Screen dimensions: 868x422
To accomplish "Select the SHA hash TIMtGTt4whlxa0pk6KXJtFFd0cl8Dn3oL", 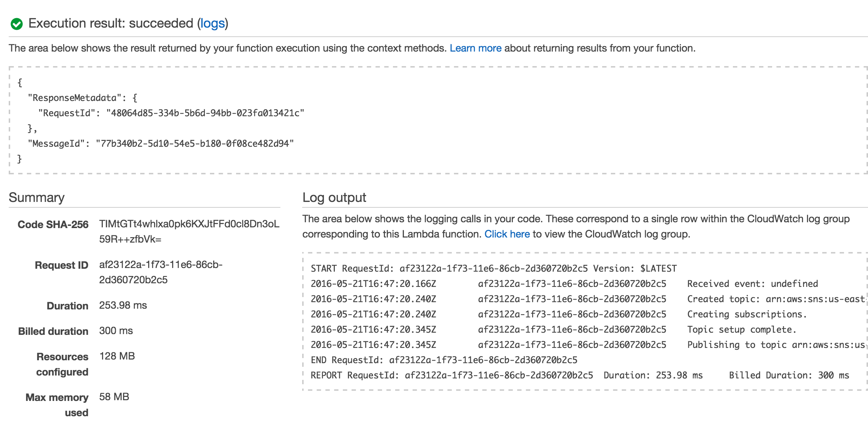I will 189,224.
